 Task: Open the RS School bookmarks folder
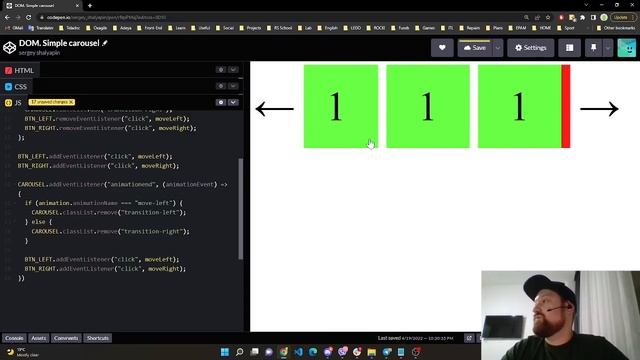coord(280,28)
